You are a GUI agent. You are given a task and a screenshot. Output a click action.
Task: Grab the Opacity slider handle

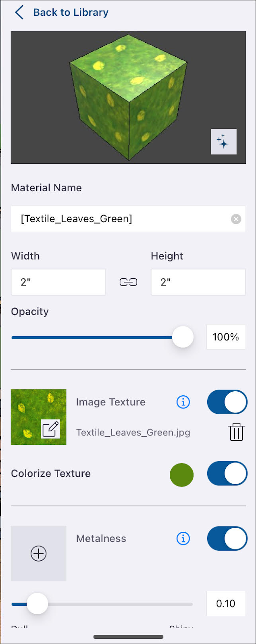[x=183, y=337]
